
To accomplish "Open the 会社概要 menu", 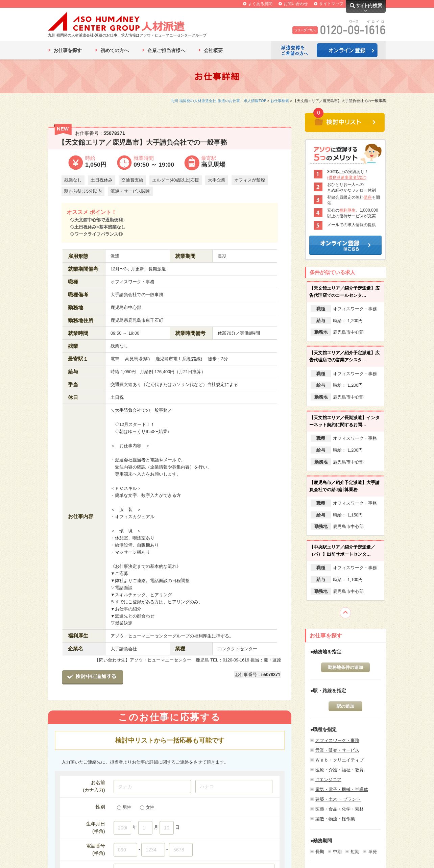I will (211, 50).
